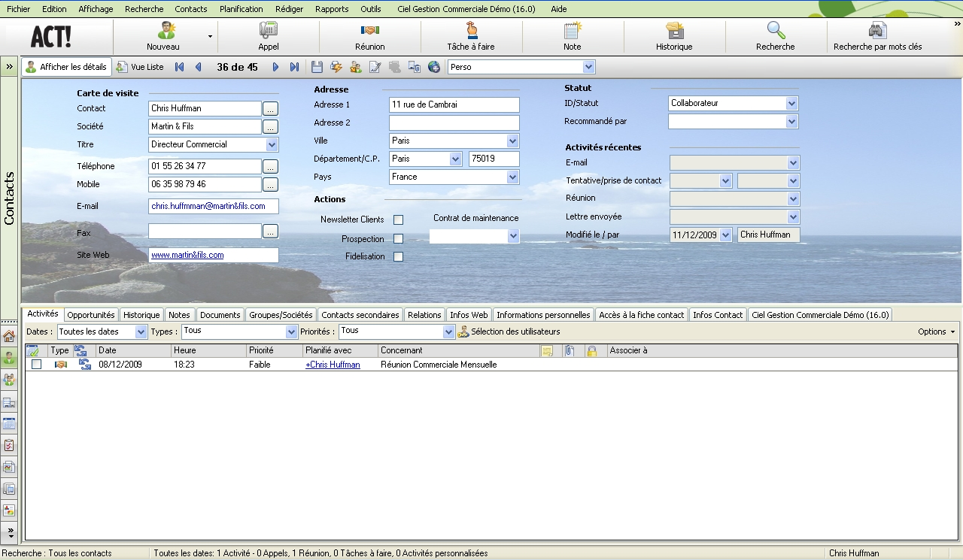Expand the Titre dropdown
The height and width of the screenshot is (560, 963).
(272, 144)
